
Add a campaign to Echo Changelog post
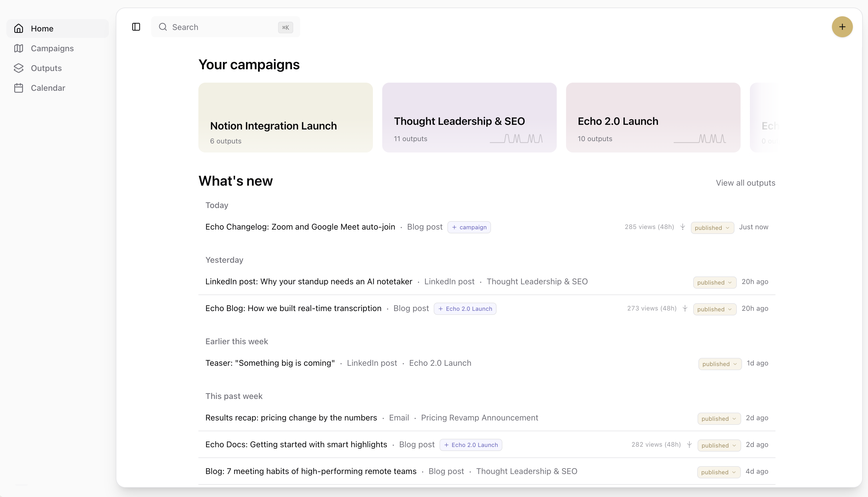click(469, 227)
